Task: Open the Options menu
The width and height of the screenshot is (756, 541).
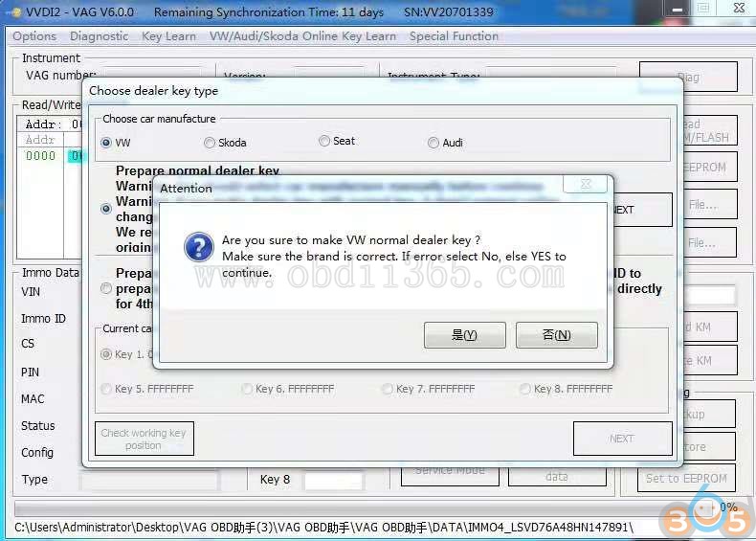Action: 34,36
